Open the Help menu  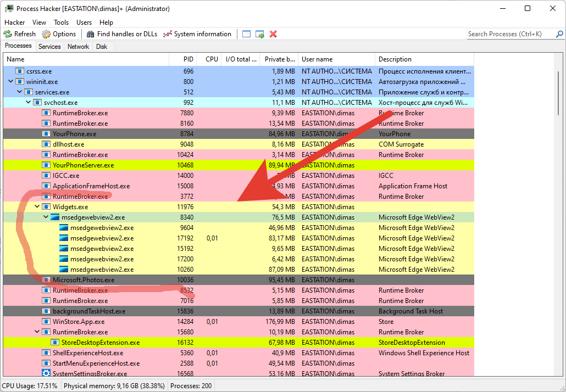click(x=106, y=23)
